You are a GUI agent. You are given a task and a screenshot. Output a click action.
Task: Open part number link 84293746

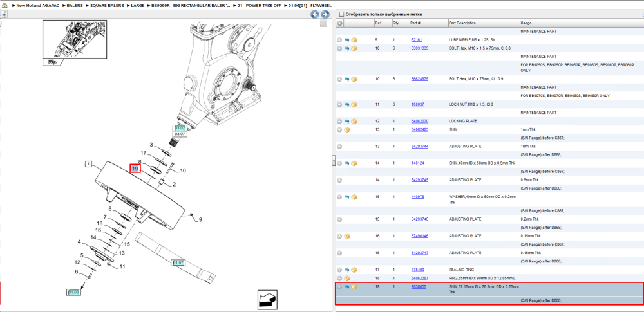click(420, 219)
